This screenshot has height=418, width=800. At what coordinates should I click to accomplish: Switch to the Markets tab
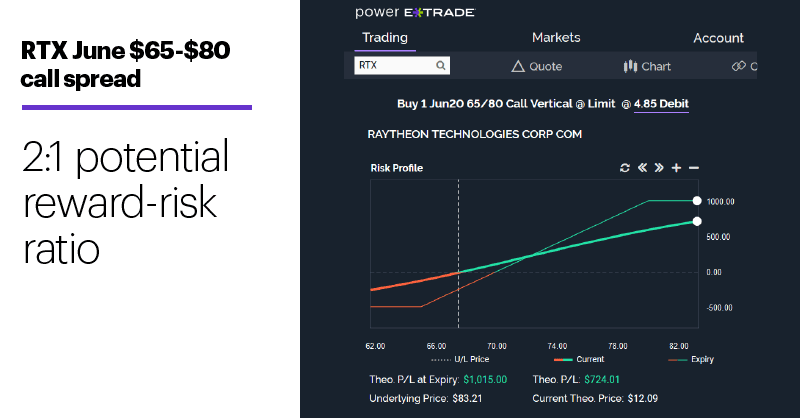click(x=556, y=38)
